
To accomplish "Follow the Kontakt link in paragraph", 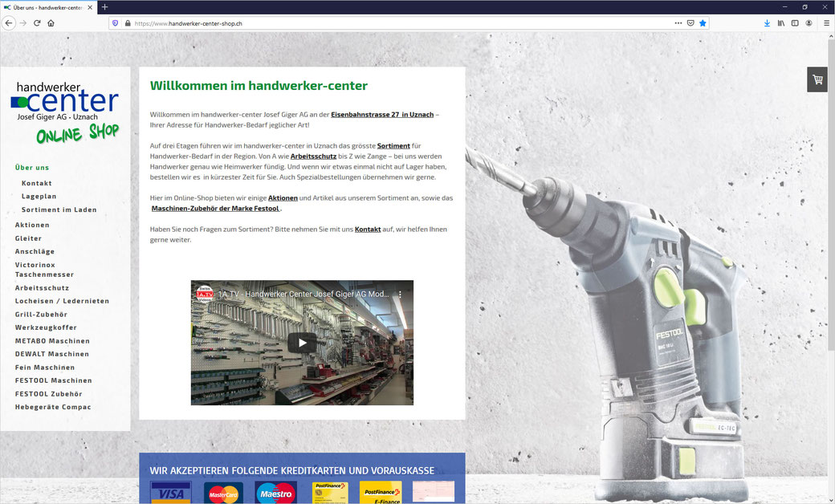I will point(368,230).
